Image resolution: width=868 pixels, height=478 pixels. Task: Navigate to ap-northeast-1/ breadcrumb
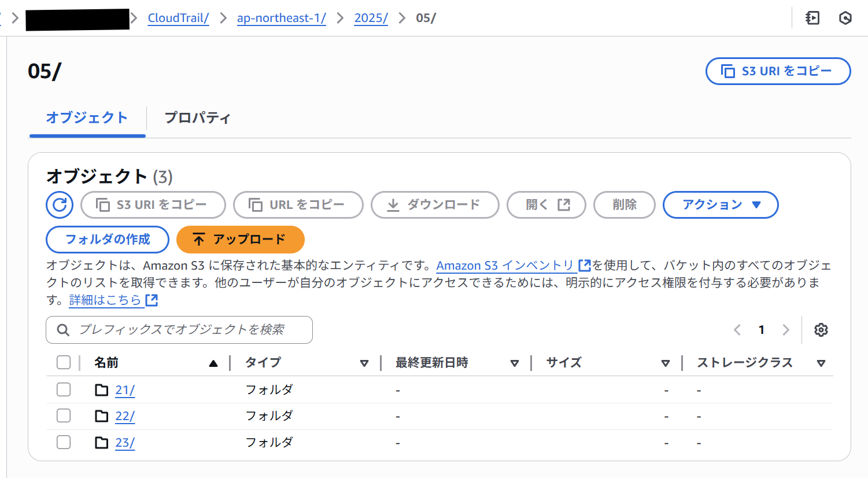[282, 18]
